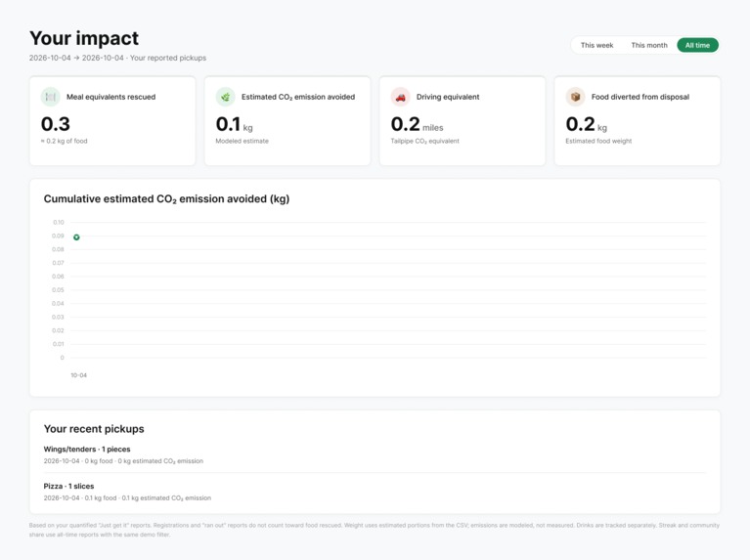Click the meal equivalents plate icon
750x560 pixels.
[x=50, y=97]
